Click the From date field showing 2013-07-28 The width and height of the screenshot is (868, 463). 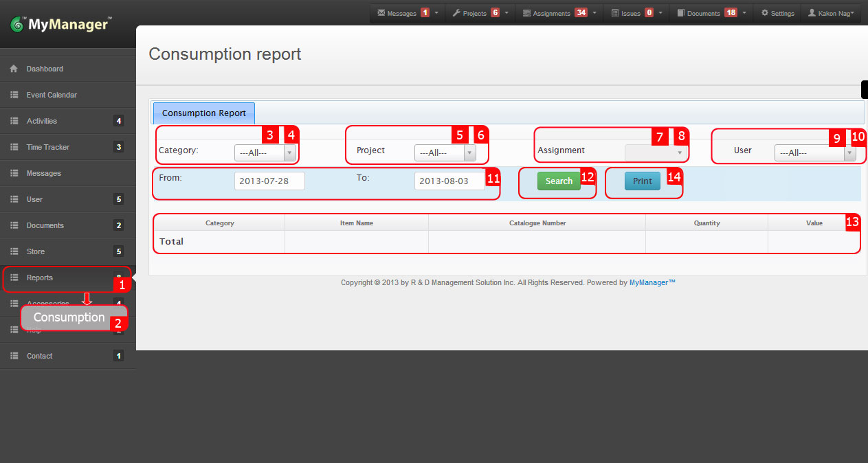coord(269,181)
